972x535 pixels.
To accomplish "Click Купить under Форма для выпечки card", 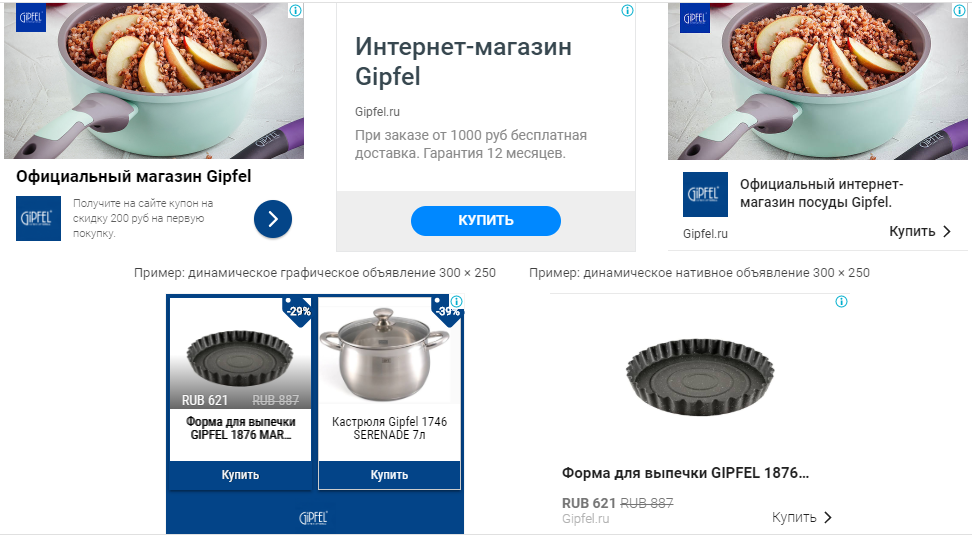I will (241, 475).
